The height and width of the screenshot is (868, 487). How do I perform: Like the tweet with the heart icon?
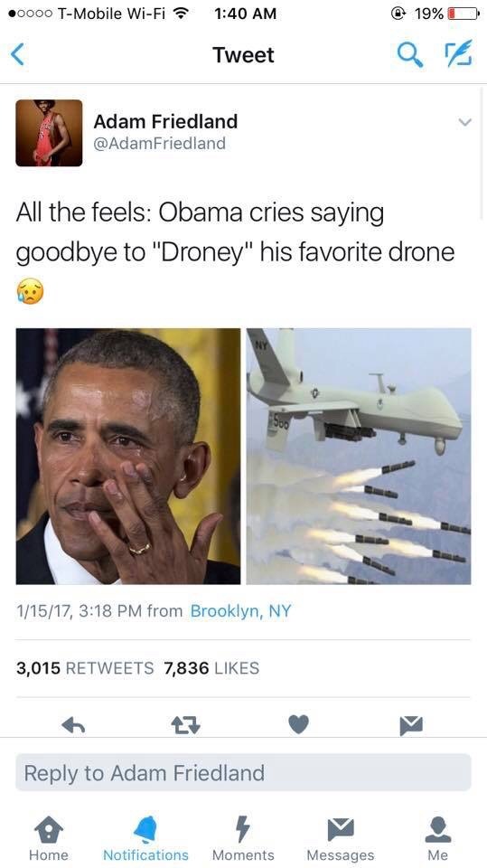click(x=298, y=724)
